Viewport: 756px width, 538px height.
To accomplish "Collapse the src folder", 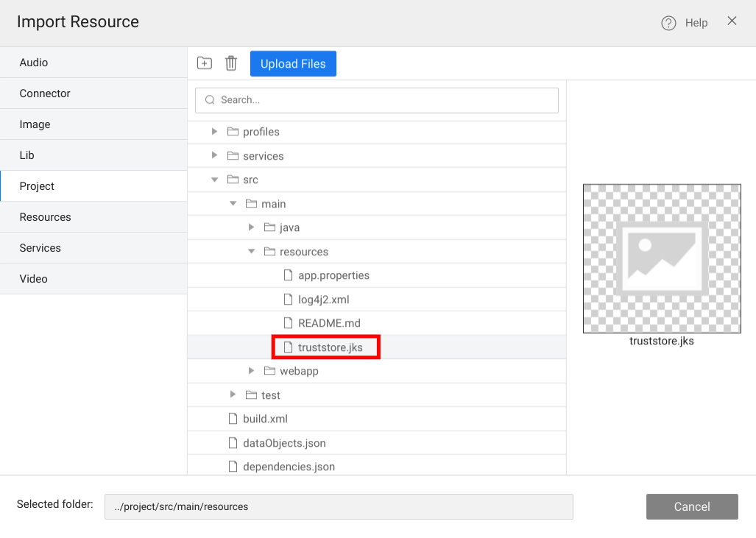I will pyautogui.click(x=214, y=180).
